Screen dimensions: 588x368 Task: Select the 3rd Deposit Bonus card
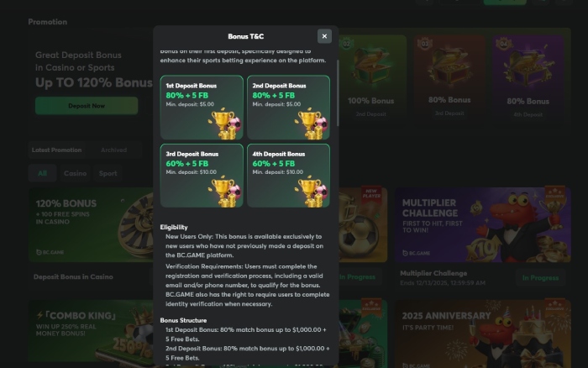[202, 176]
